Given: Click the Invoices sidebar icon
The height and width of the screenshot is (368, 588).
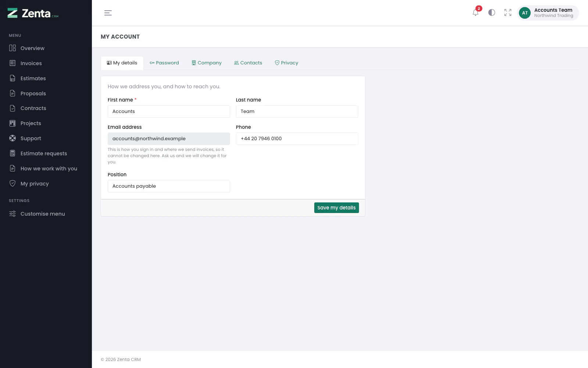Looking at the screenshot, I should click(x=12, y=63).
